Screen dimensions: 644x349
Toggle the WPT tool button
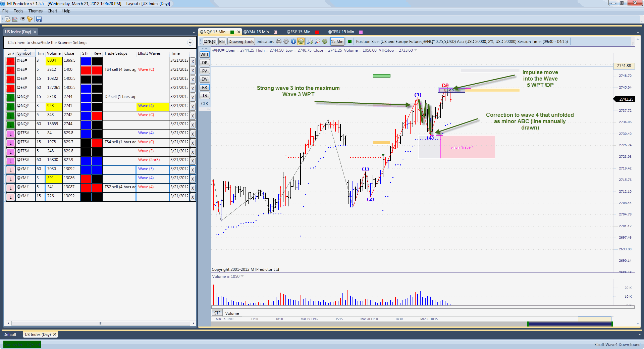coord(205,54)
